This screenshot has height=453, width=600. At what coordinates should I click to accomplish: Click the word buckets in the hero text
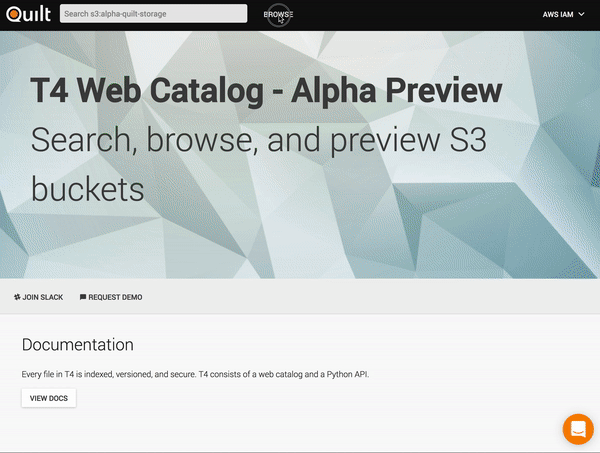88,189
